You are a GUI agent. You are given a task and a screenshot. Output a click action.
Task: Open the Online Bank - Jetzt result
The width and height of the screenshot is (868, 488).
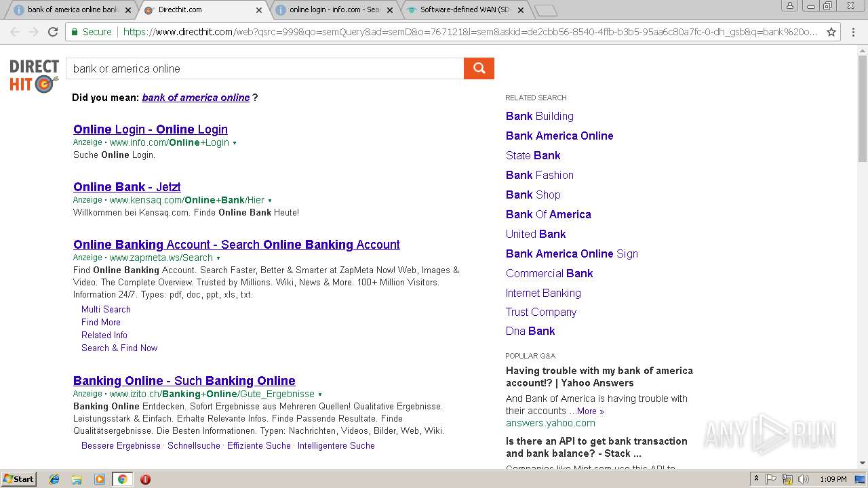tap(127, 187)
